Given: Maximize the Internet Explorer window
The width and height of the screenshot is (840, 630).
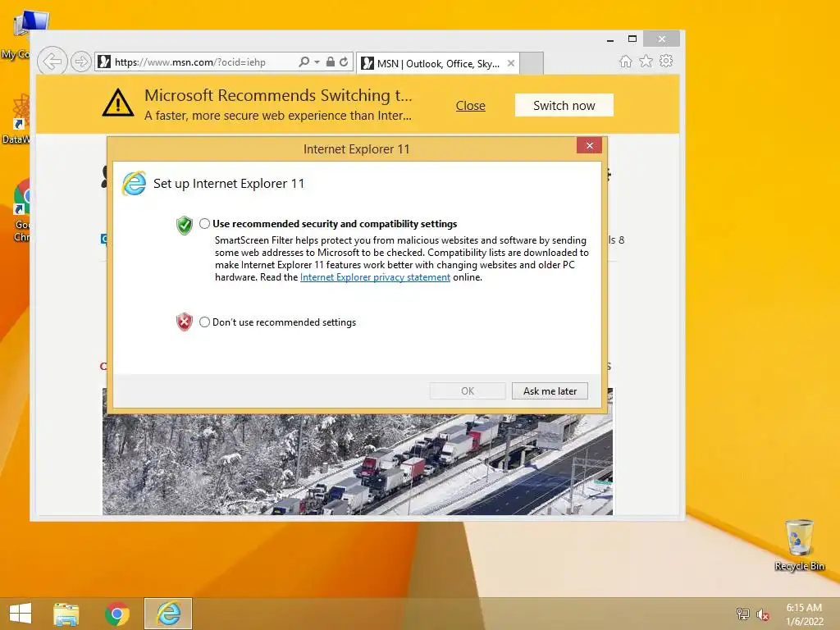Looking at the screenshot, I should (x=632, y=39).
